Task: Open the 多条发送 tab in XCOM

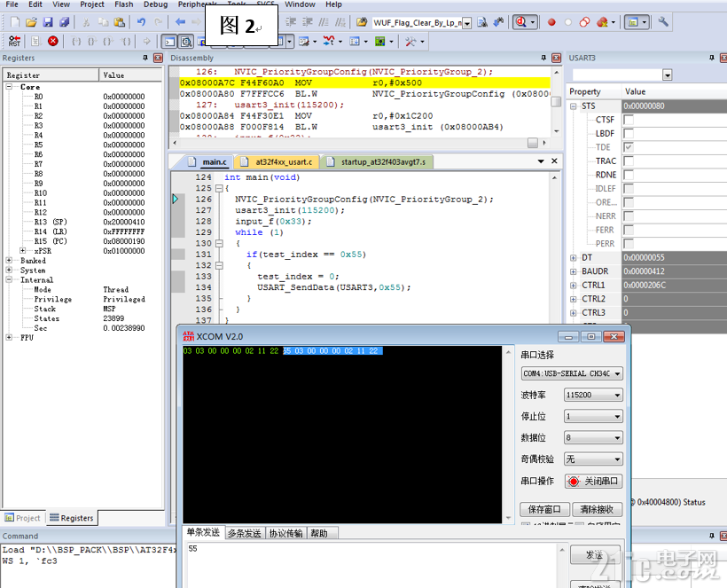Action: tap(245, 533)
